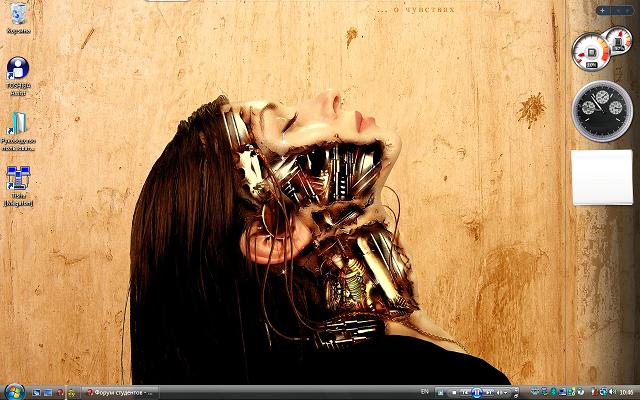This screenshot has width=640, height=400.
Task: Click the white notes gadget
Action: coord(602,178)
